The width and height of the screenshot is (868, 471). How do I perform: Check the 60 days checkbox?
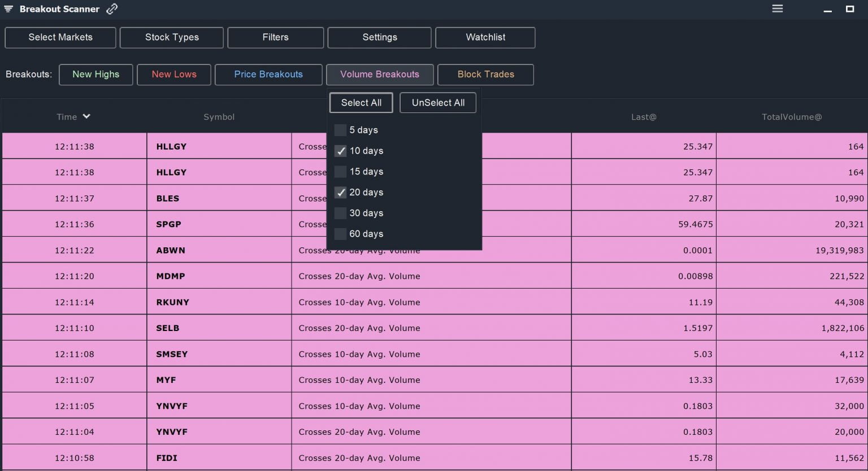340,234
